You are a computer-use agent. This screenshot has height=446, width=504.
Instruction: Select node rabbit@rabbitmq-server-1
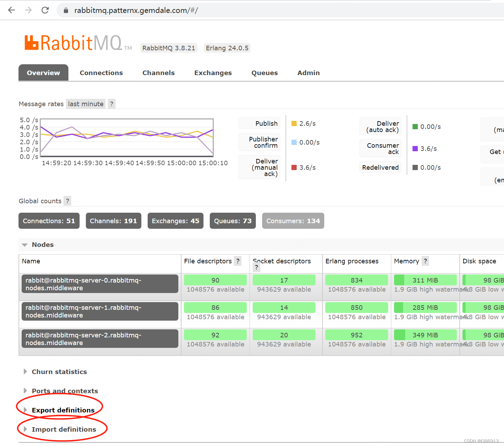pos(83,311)
